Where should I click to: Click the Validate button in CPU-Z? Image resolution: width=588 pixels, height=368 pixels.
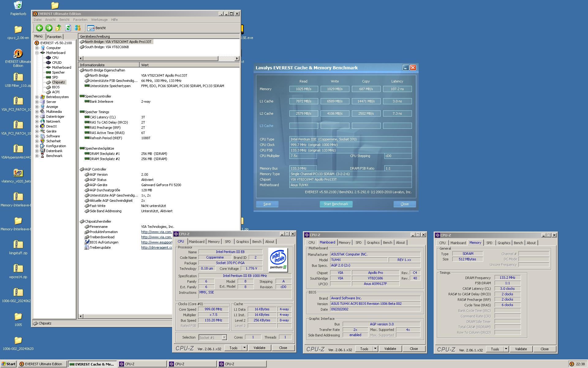(259, 348)
